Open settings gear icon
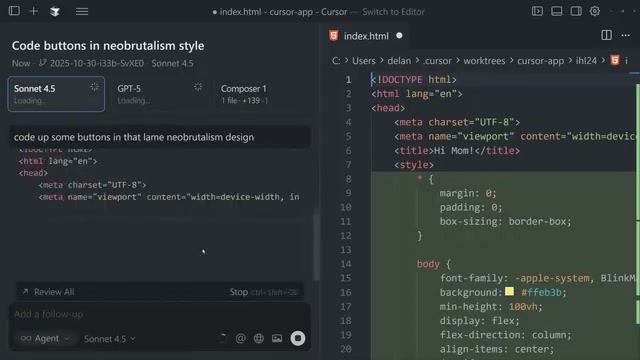 coord(595,11)
